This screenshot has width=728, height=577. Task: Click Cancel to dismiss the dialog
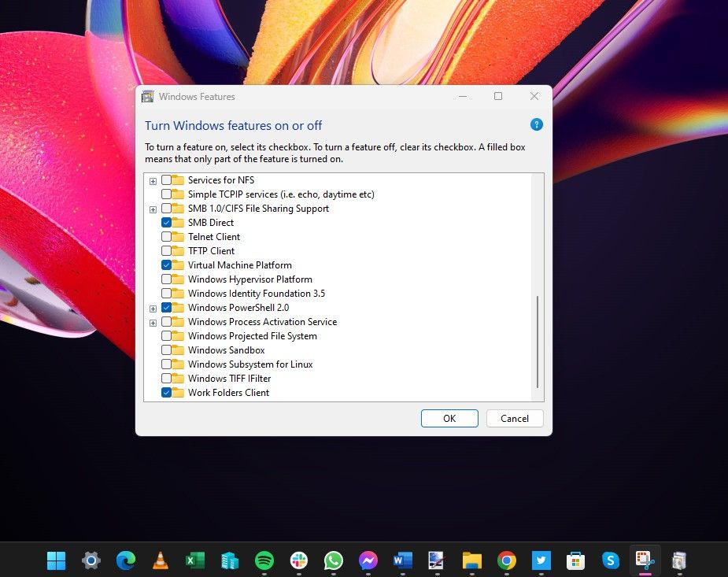coord(514,418)
